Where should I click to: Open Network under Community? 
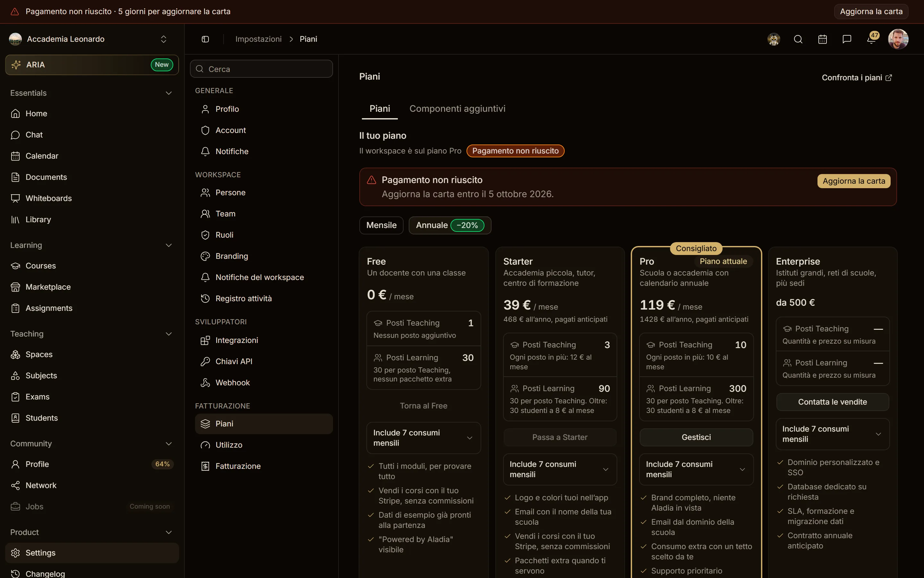(x=92, y=485)
